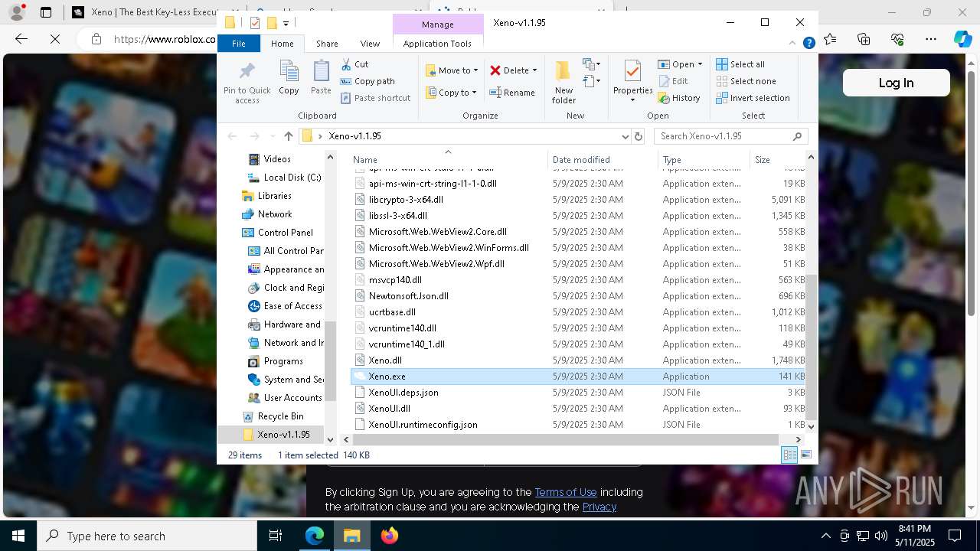This screenshot has width=980, height=551.
Task: Click browser favorites star icon
Action: (x=830, y=39)
